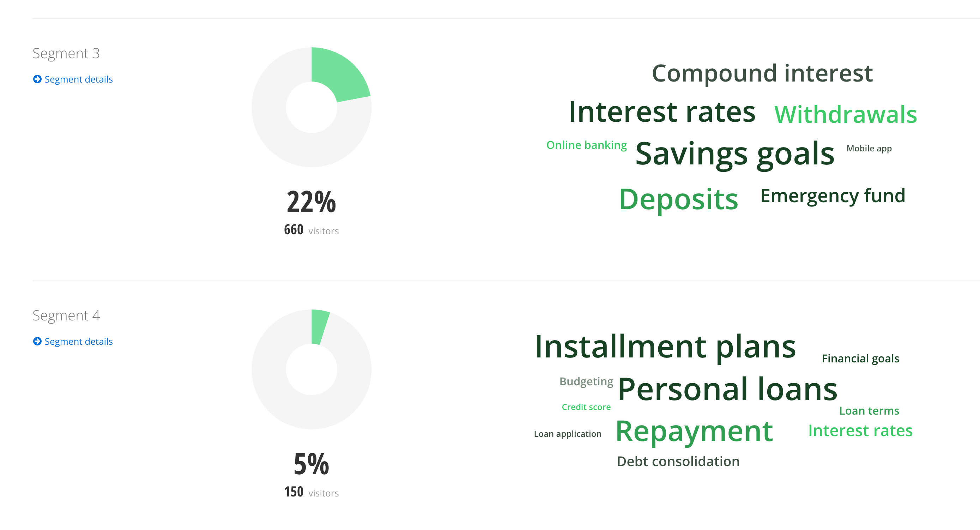This screenshot has width=980, height=530.
Task: Open Segment details link for Segment 3
Action: 78,79
